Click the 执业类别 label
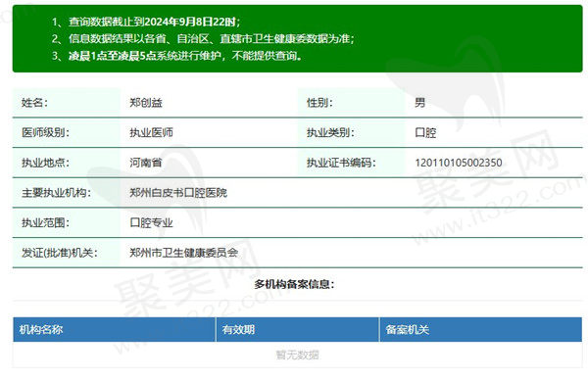 330,132
